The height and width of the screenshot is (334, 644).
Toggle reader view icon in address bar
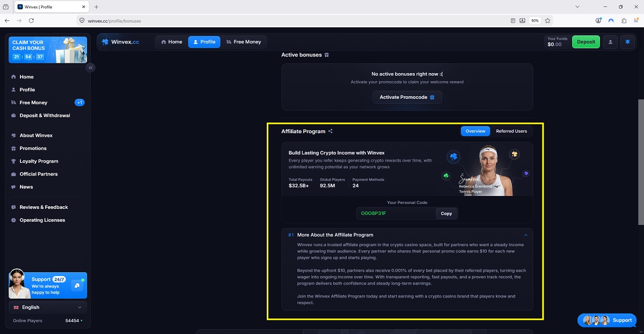[513, 20]
